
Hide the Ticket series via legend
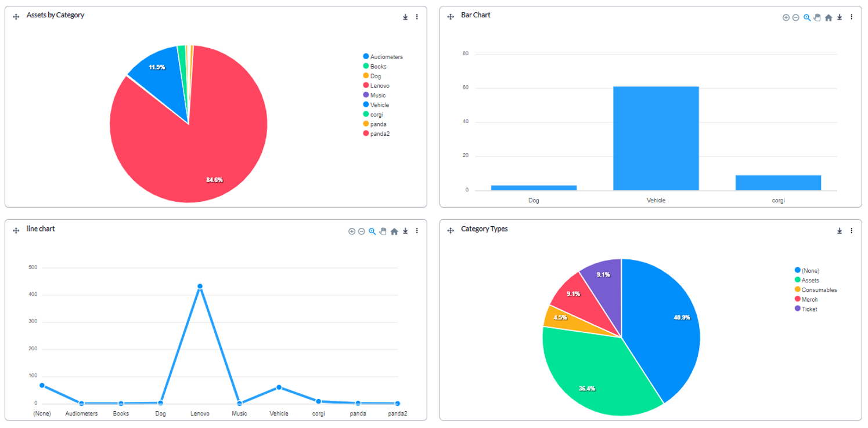[x=809, y=309]
